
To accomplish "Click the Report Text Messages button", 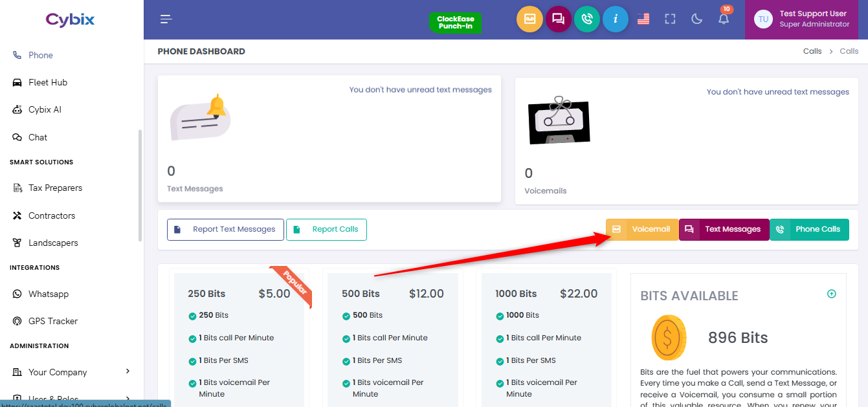I will (225, 229).
